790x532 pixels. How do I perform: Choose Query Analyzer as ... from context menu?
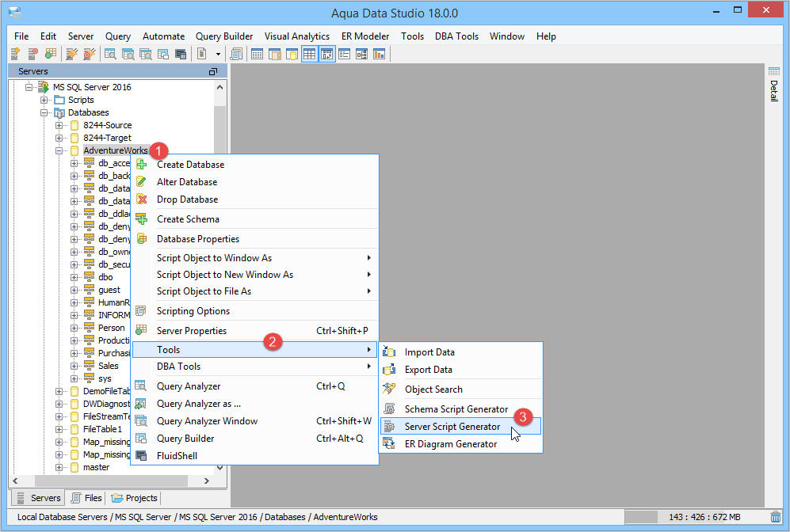click(x=255, y=404)
